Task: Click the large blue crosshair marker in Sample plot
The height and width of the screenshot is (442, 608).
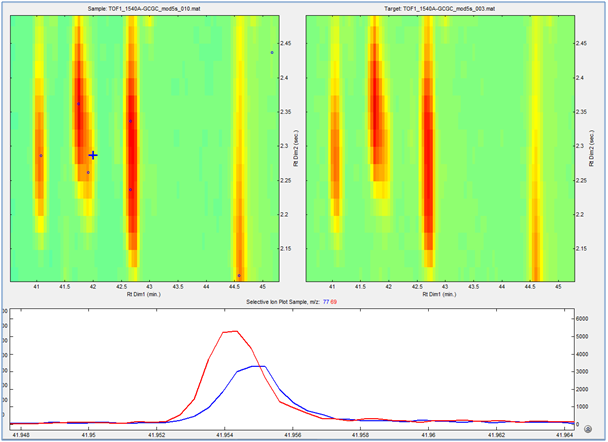Action: point(93,155)
